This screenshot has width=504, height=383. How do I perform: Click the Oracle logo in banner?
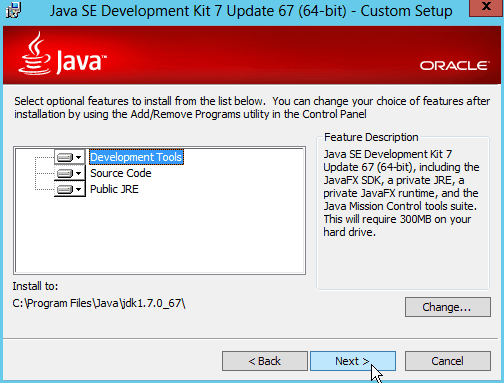(455, 66)
